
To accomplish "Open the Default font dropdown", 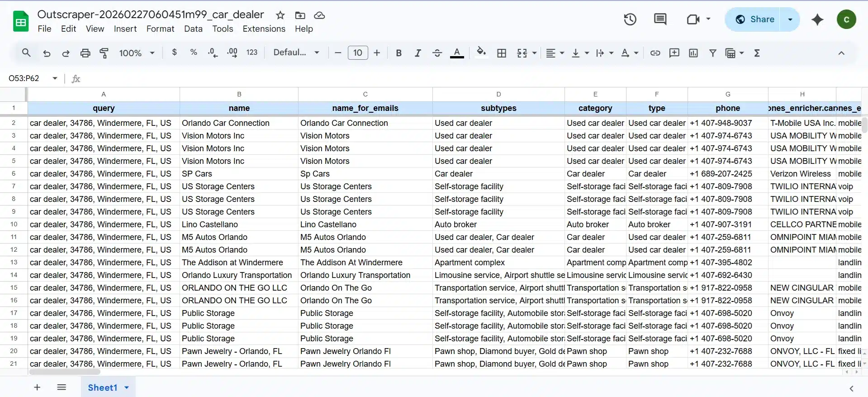I will click(296, 53).
